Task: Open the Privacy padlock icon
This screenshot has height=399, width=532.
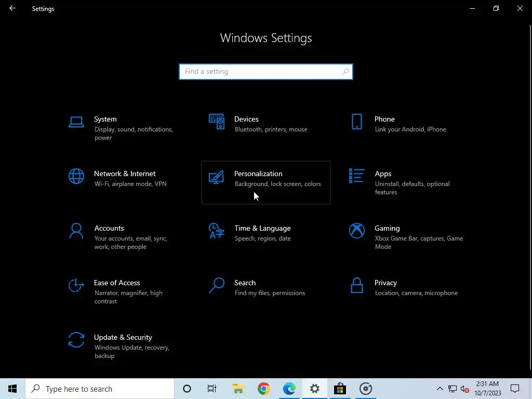Action: (356, 285)
